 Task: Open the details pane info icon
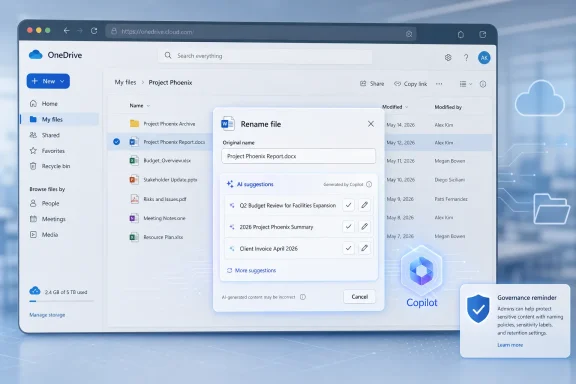[x=483, y=84]
